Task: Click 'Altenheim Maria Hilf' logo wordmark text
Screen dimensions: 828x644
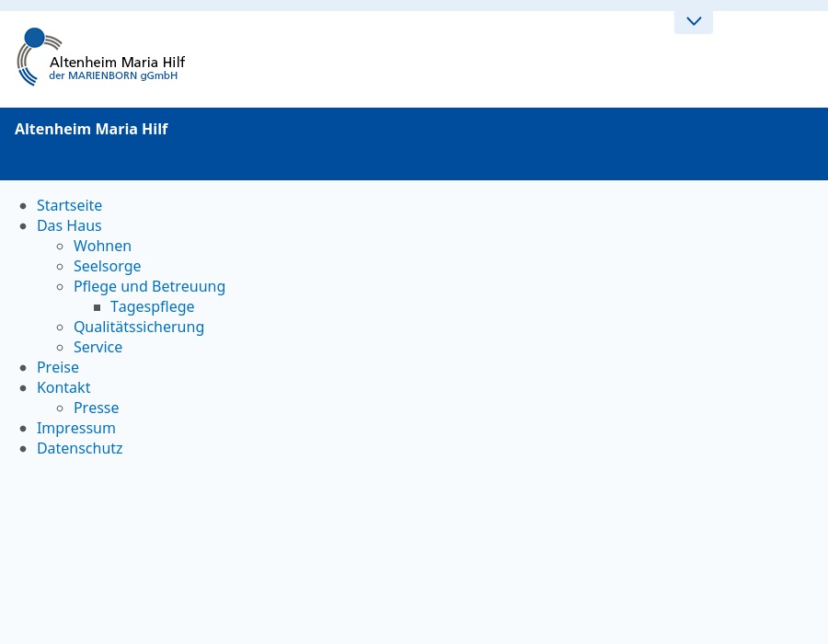Action: (x=117, y=62)
